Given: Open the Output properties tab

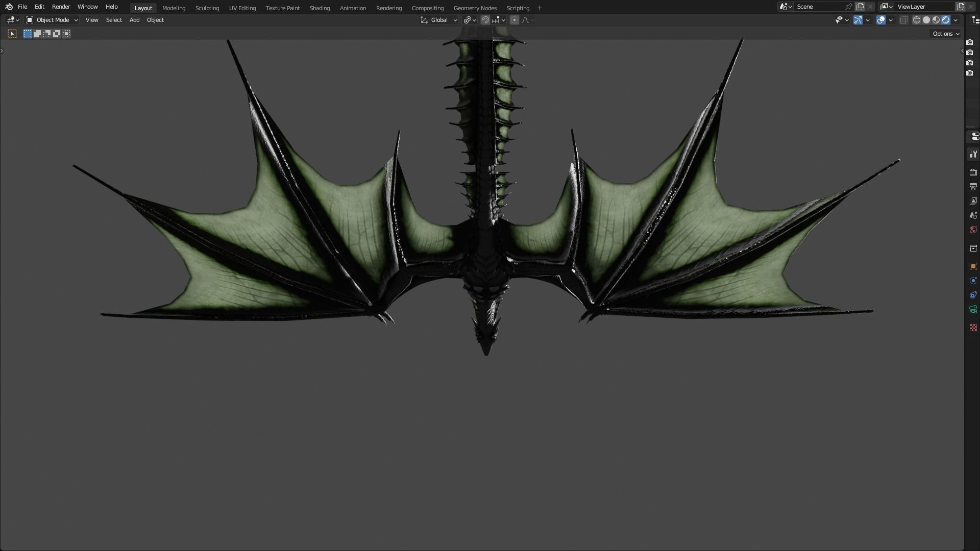Looking at the screenshot, I should (973, 187).
